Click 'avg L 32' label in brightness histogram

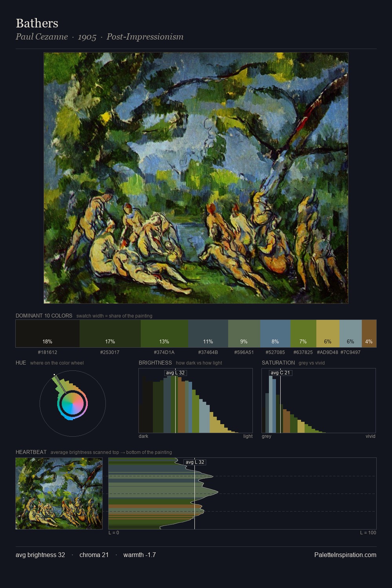(175, 373)
